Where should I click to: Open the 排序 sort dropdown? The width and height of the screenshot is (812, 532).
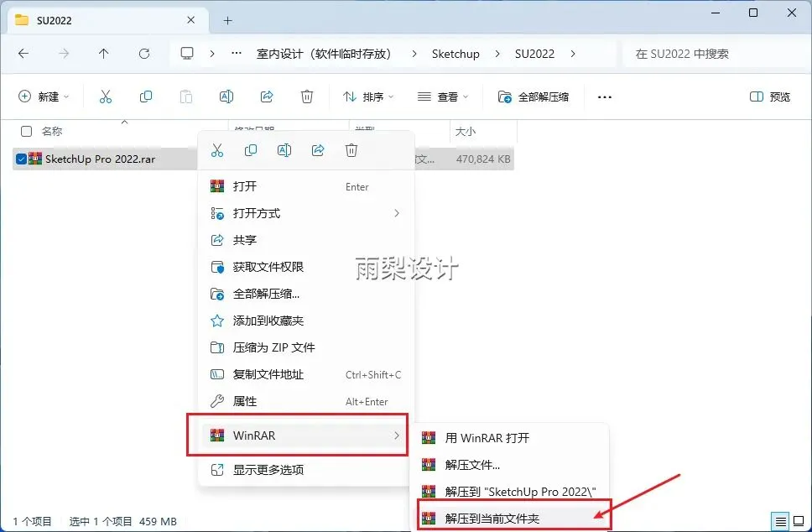[x=367, y=96]
